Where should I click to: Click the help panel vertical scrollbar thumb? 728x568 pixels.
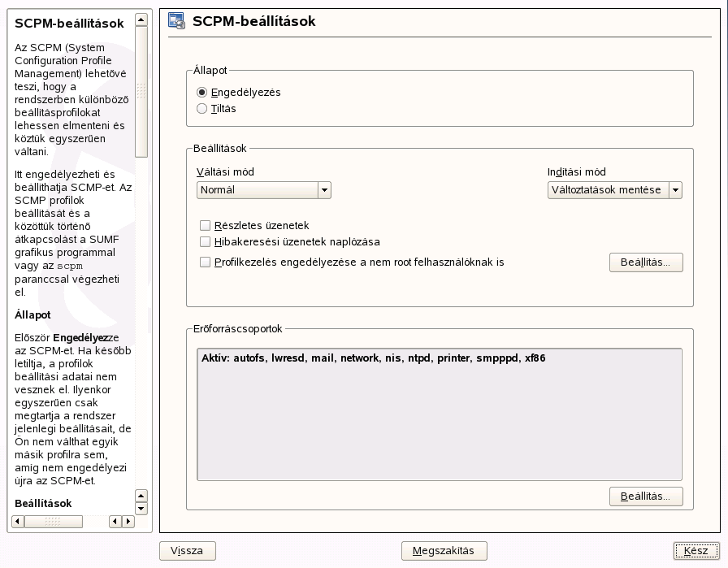[141, 92]
